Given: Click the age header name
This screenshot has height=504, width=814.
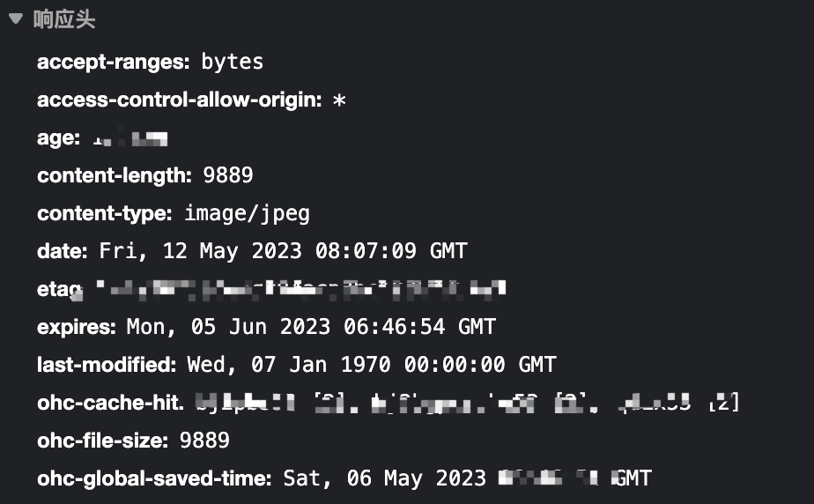Looking at the screenshot, I should 58,137.
